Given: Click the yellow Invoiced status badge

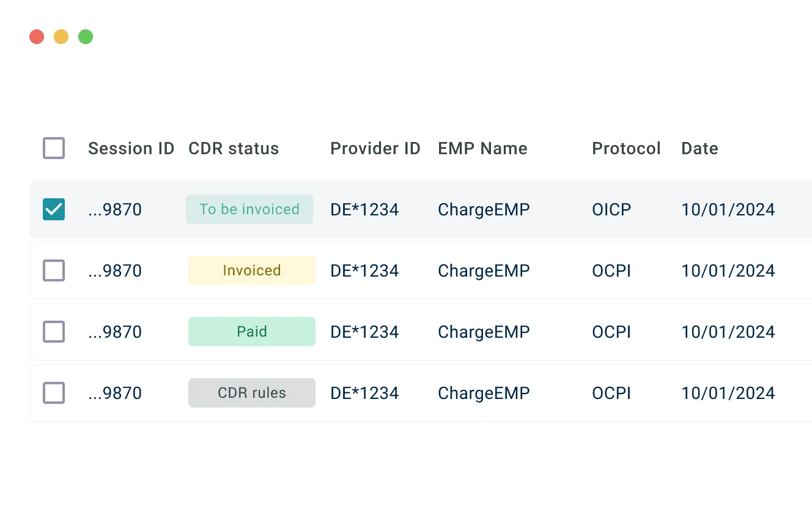Looking at the screenshot, I should point(251,270).
